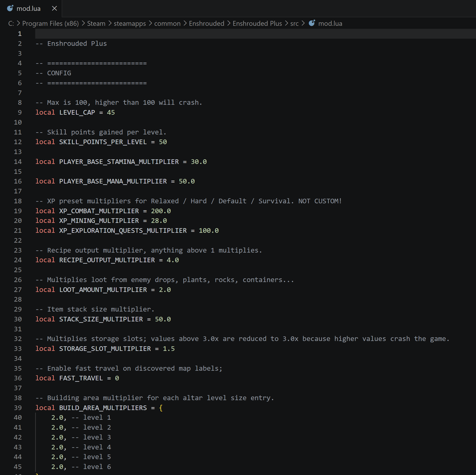The image size is (476, 475).
Task: Close the mod.lua tab
Action: click(54, 8)
